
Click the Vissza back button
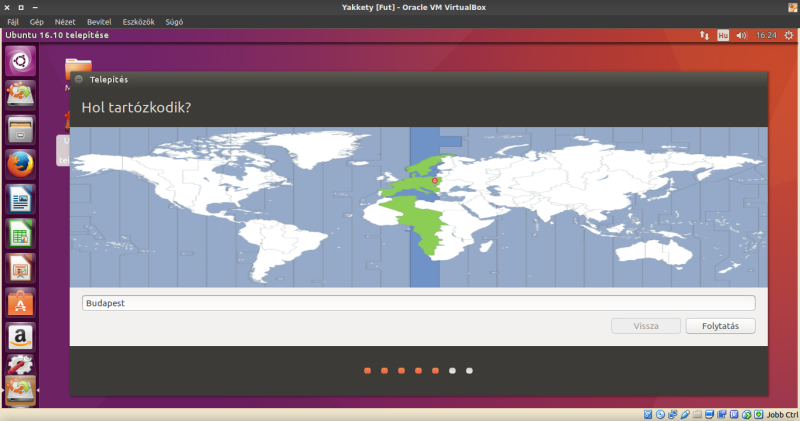coord(645,326)
